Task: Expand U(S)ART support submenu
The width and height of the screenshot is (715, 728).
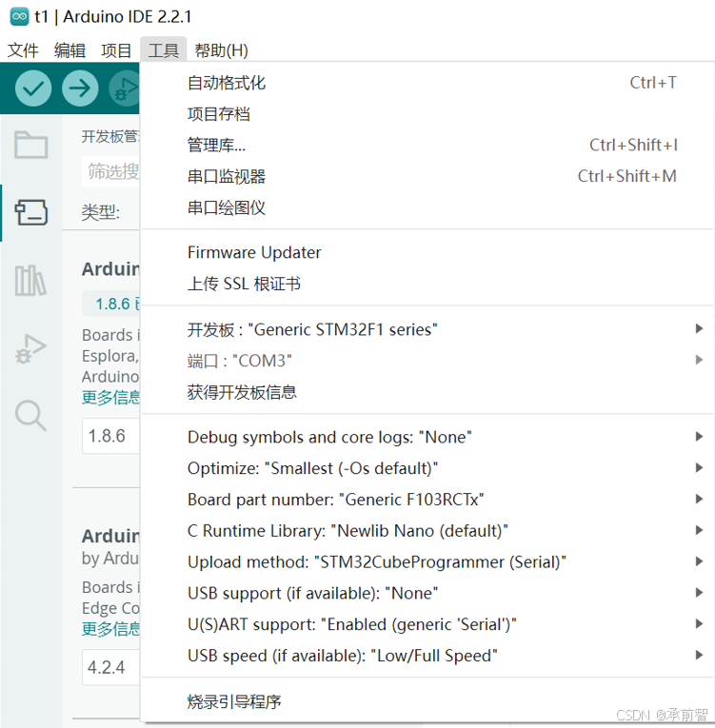Action: (x=427, y=624)
